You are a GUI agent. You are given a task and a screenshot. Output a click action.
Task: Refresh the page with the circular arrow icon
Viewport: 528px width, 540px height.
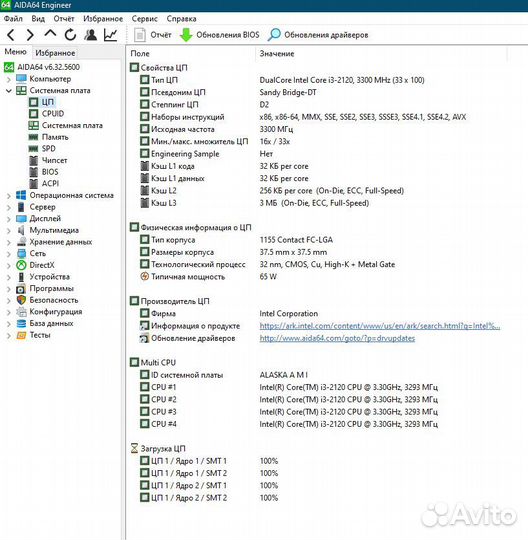coord(70,35)
